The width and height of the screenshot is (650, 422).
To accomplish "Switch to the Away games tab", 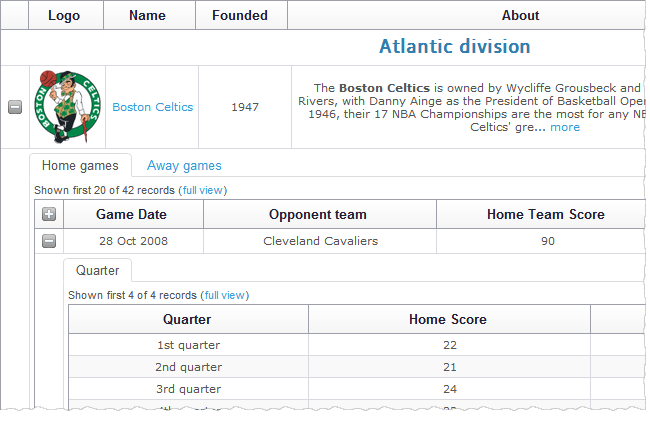I will point(184,166).
